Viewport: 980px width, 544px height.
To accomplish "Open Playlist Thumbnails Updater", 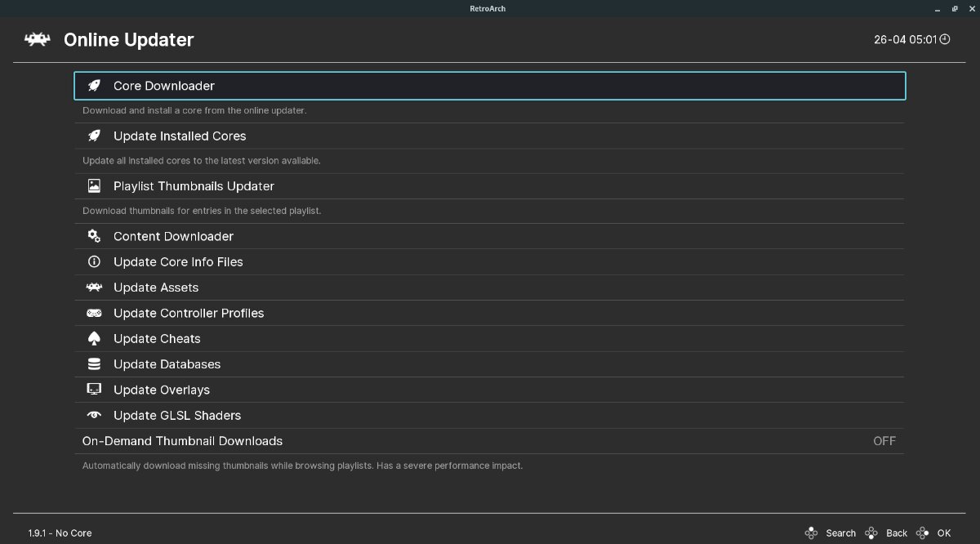I will point(490,186).
